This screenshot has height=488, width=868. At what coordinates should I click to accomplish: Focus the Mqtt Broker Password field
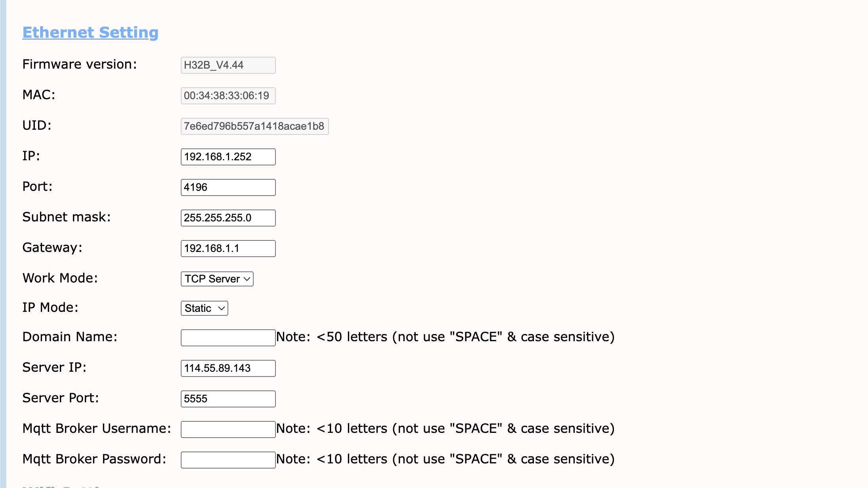[x=228, y=460]
